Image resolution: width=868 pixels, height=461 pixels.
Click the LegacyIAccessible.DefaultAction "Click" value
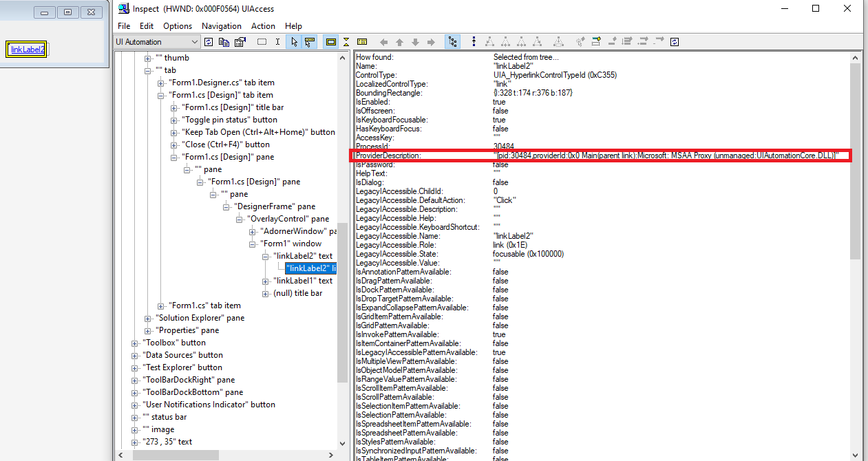[x=505, y=200]
